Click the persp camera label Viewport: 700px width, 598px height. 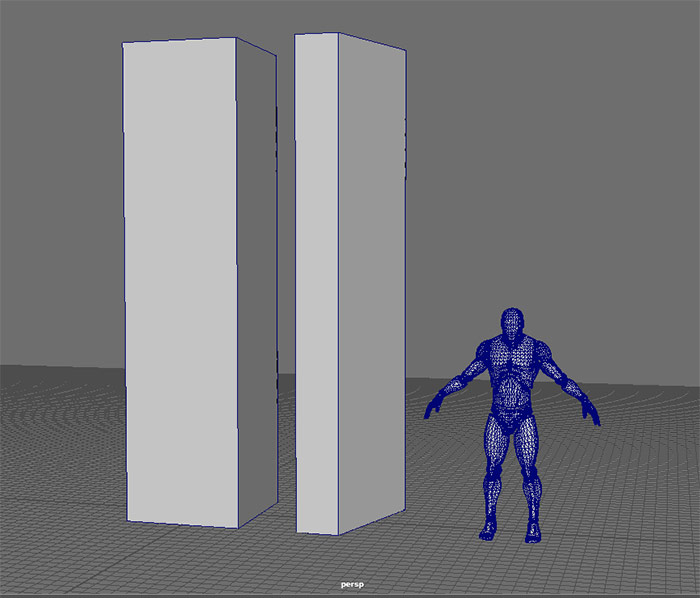coord(349,581)
